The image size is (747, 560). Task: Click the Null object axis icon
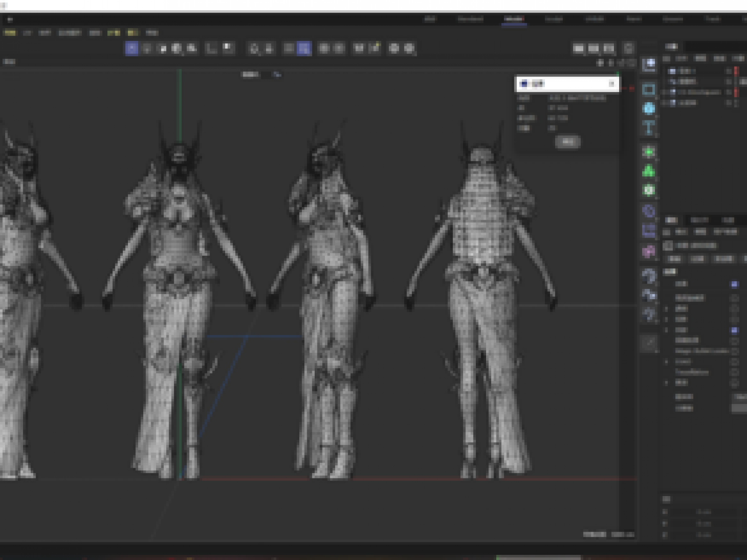[648, 64]
